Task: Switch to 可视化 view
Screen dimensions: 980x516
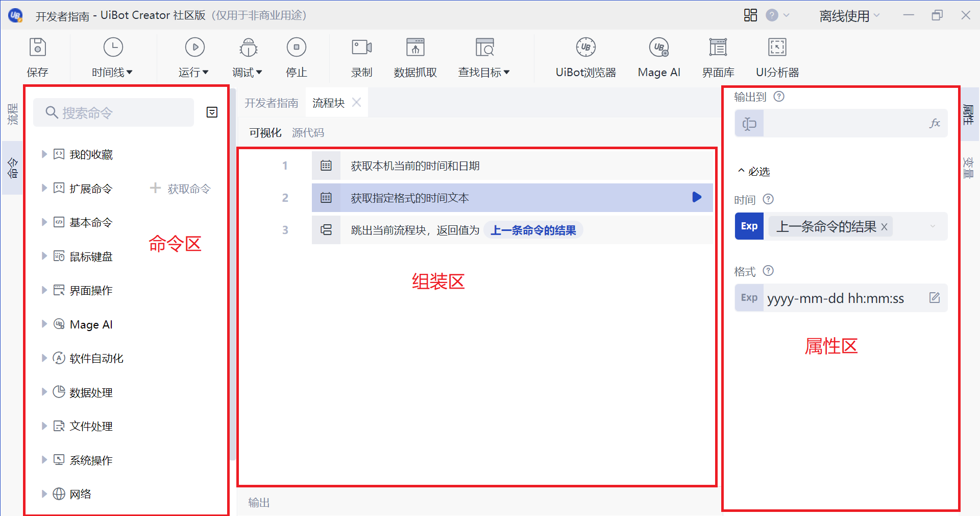Action: point(265,133)
